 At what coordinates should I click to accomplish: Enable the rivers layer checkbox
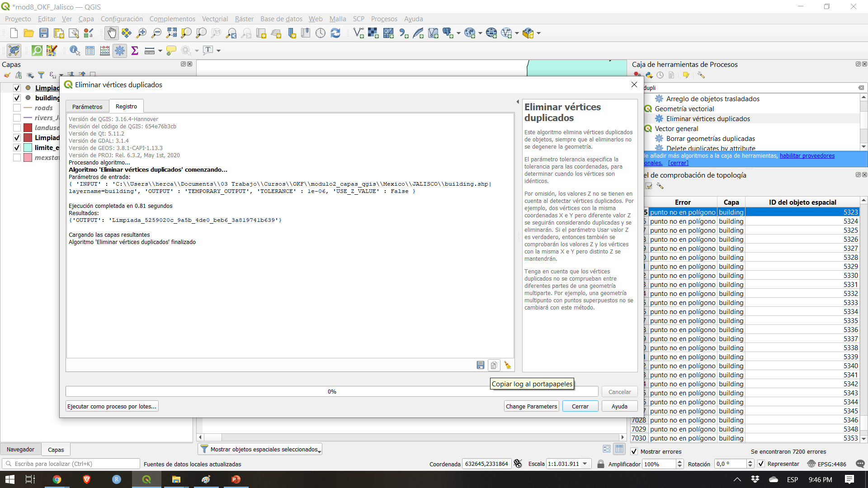[17, 118]
